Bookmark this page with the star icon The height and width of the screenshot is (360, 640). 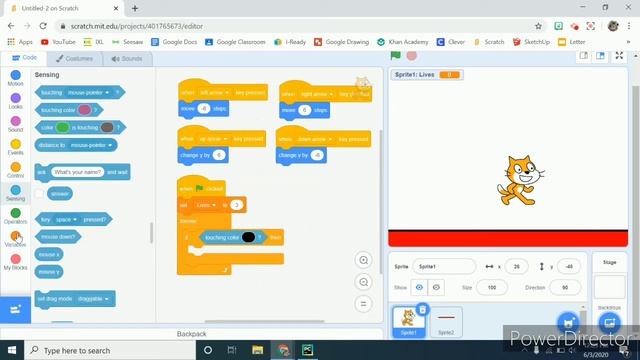[538, 26]
